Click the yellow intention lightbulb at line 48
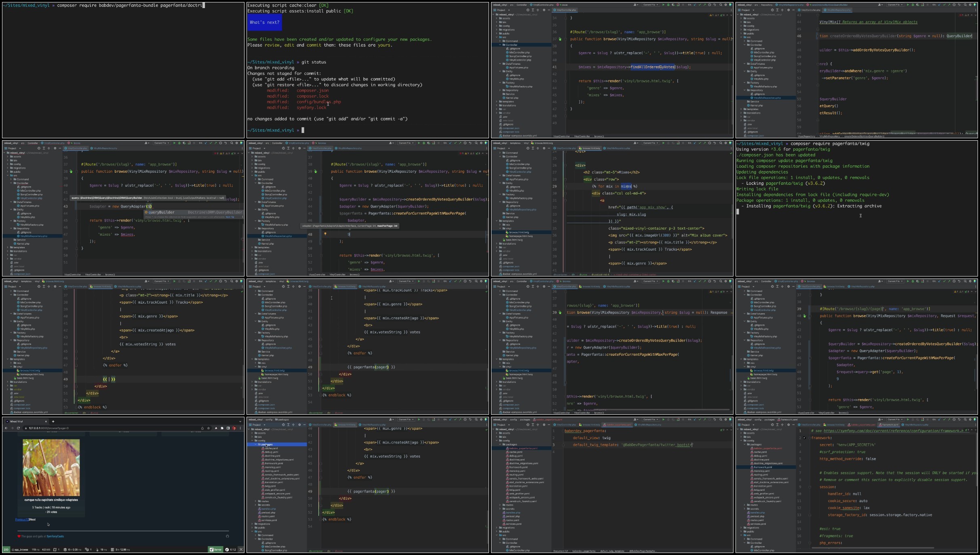980x555 pixels. pyautogui.click(x=325, y=234)
